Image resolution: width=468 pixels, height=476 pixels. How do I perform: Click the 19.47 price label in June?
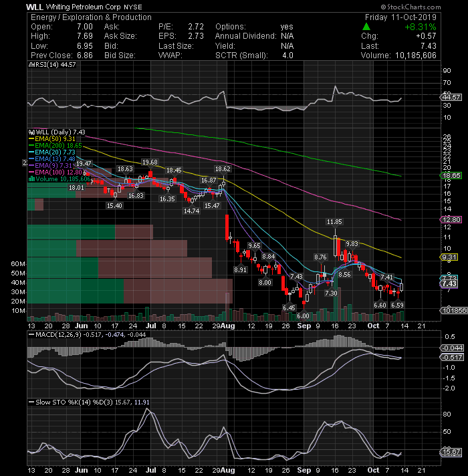point(84,164)
